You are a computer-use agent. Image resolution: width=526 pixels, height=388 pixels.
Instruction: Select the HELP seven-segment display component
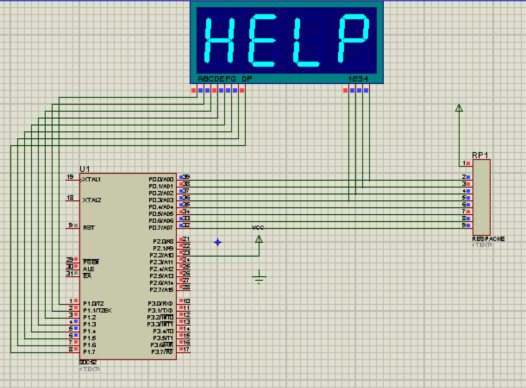tap(287, 42)
